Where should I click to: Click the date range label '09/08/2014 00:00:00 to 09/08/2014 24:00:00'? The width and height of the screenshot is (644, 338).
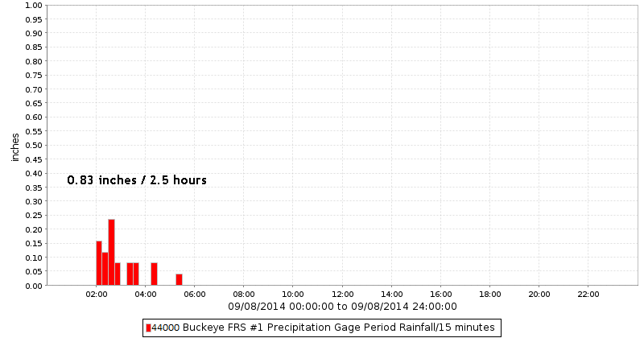[x=342, y=307]
